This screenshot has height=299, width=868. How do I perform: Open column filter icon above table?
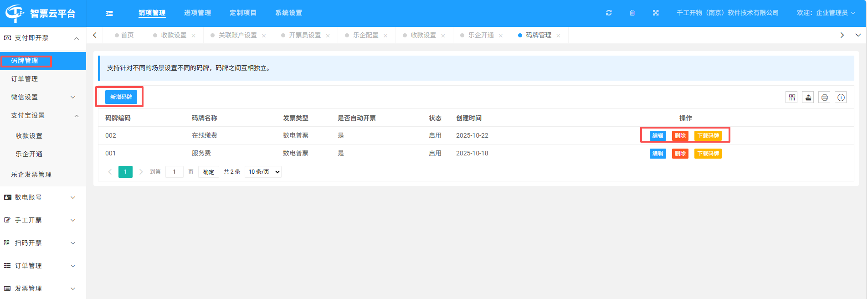coord(792,97)
